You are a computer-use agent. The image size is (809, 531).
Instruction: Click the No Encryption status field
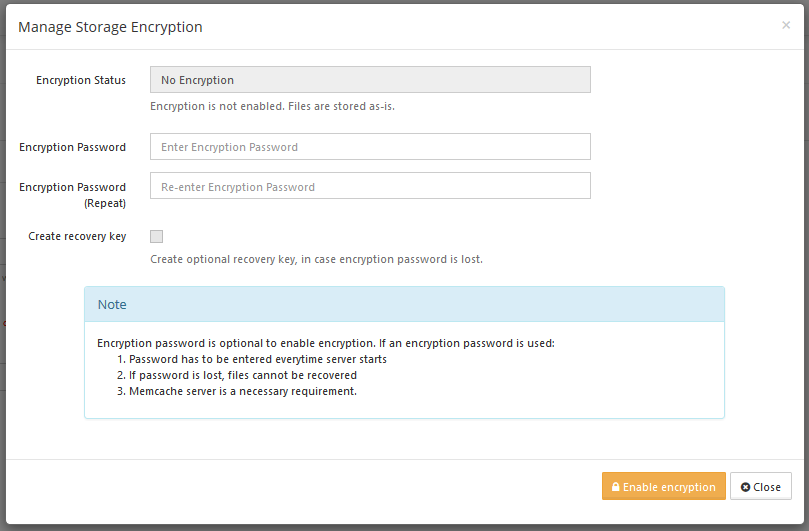click(370, 79)
